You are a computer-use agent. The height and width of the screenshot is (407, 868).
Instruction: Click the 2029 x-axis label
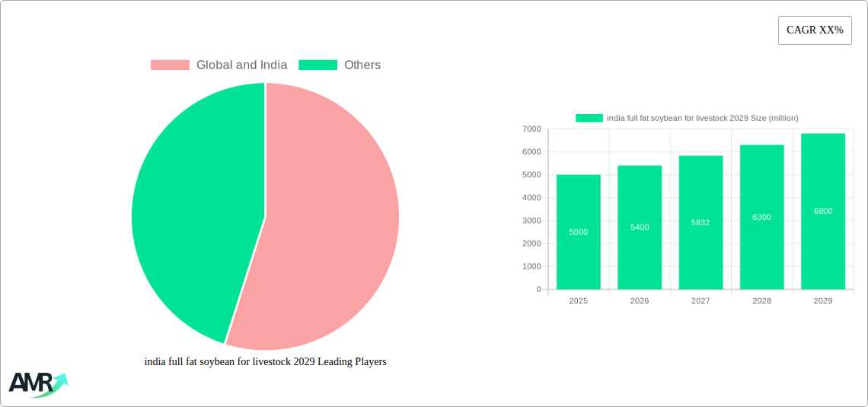[823, 300]
